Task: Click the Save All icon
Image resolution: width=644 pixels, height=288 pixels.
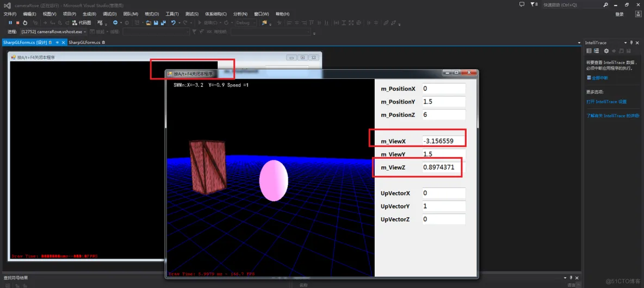Action: [164, 23]
